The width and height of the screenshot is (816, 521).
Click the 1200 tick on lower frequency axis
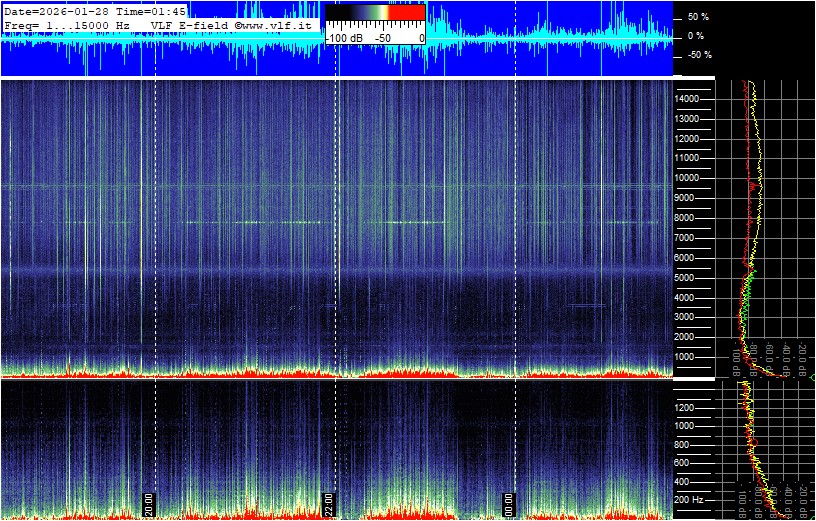[x=691, y=407]
